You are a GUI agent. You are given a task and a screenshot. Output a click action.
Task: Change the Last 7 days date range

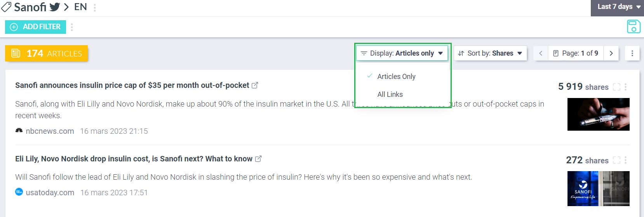point(617,7)
